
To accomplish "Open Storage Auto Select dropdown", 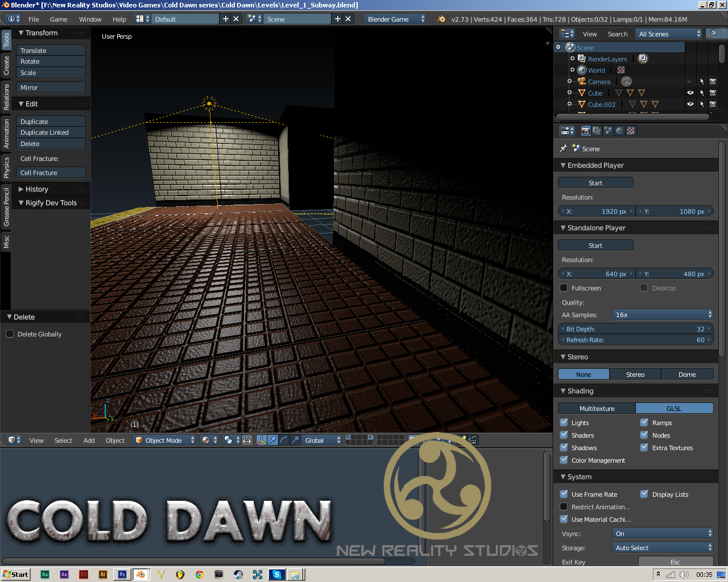I will coord(663,547).
